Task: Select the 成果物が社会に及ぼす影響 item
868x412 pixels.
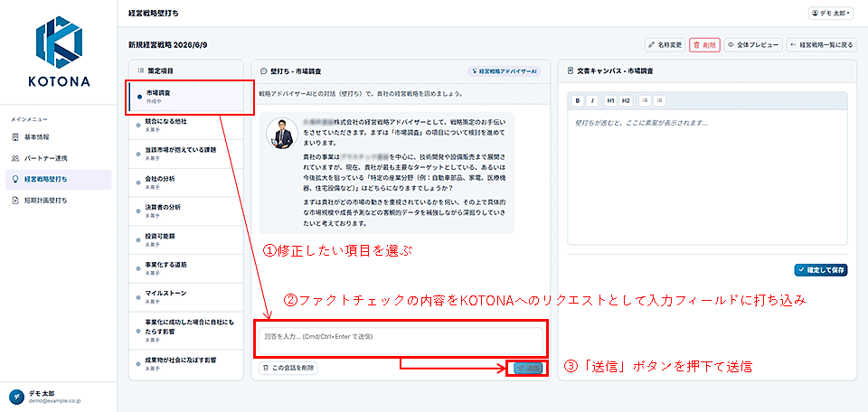Action: (185, 363)
